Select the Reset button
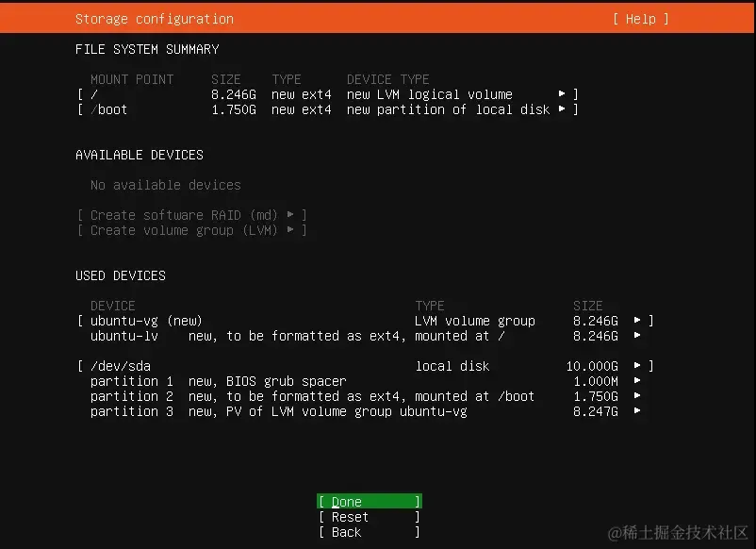The width and height of the screenshot is (756, 549). click(370, 517)
